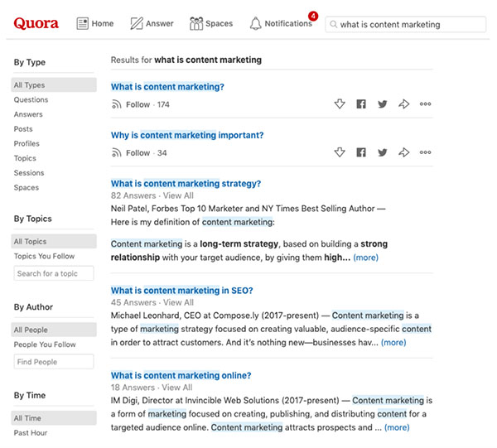Viewport: 497px width, 448px height.
Task: Click the Quora logo
Action: click(x=36, y=23)
